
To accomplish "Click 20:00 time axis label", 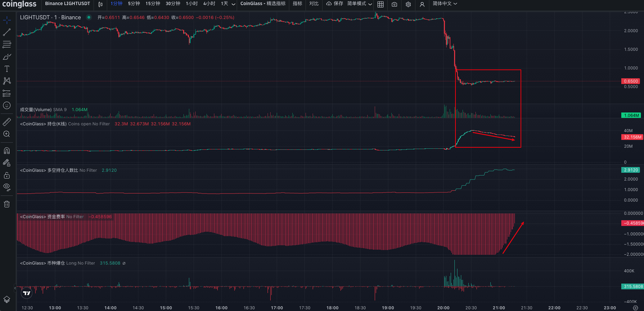I will click(x=443, y=308).
